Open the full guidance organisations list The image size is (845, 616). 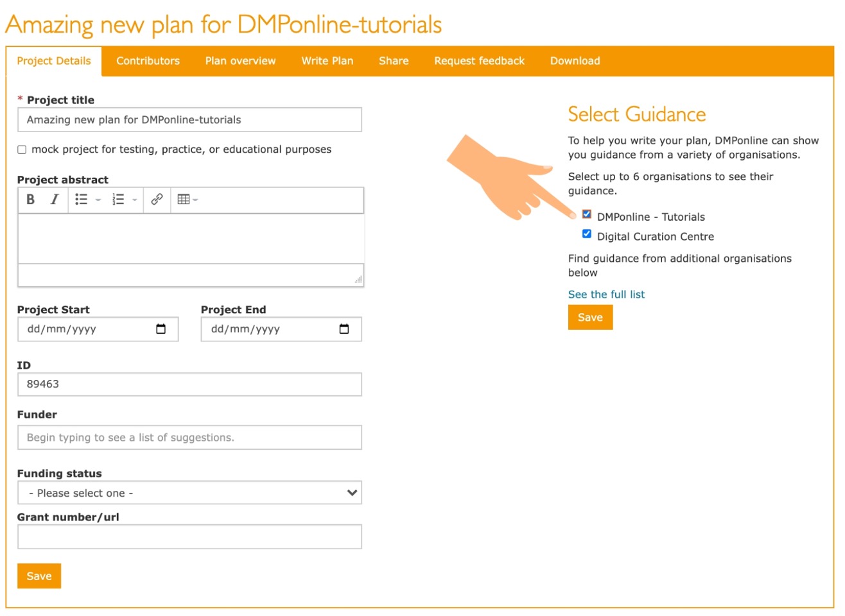click(606, 294)
